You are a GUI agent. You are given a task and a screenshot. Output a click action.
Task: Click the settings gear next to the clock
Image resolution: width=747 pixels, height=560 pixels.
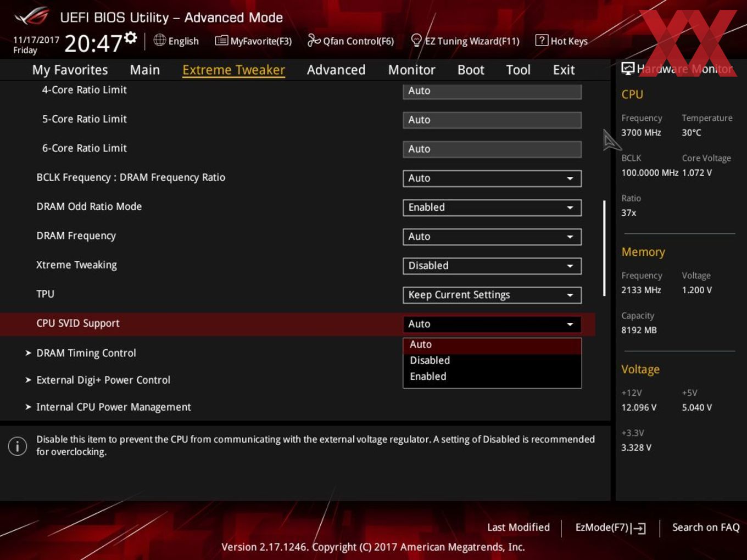click(131, 37)
